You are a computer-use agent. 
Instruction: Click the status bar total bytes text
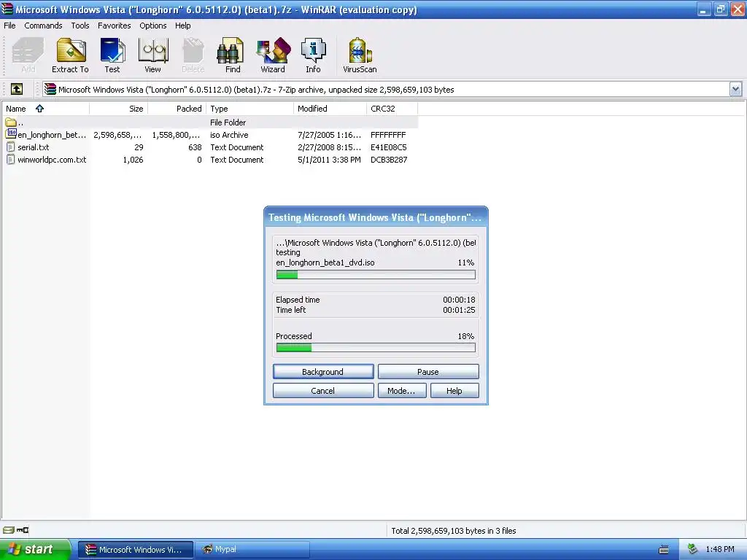(454, 531)
